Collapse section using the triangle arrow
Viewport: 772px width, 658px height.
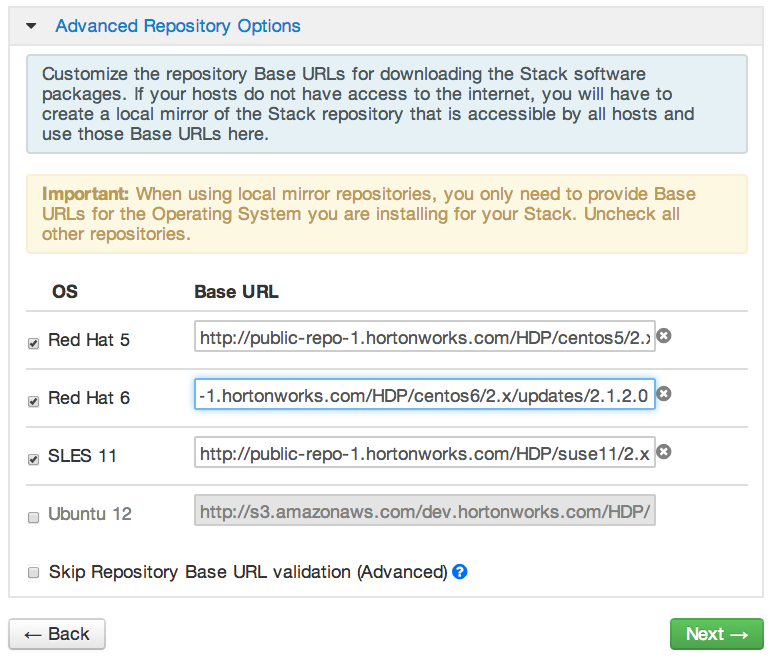tap(31, 27)
